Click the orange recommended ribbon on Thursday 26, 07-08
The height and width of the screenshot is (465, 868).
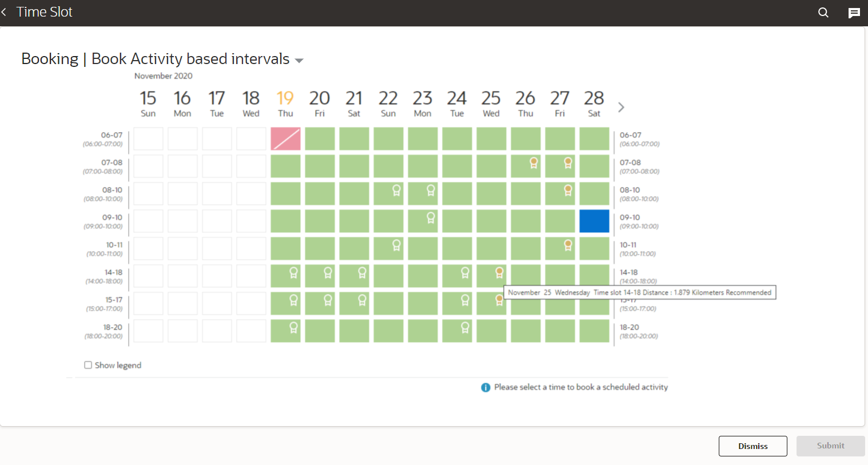click(x=533, y=163)
